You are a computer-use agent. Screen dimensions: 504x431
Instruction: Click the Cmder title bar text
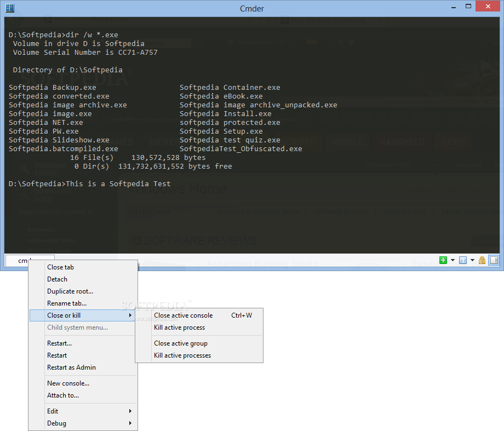point(251,8)
